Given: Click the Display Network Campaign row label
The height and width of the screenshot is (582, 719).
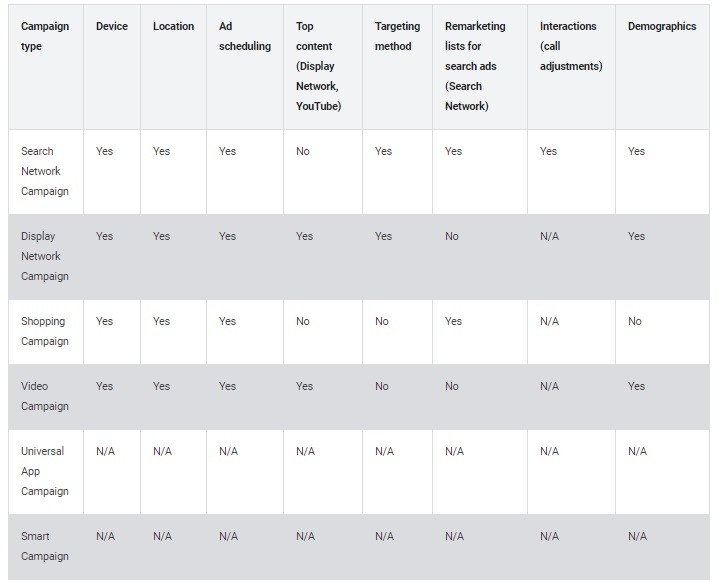Looking at the screenshot, I should click(x=45, y=256).
